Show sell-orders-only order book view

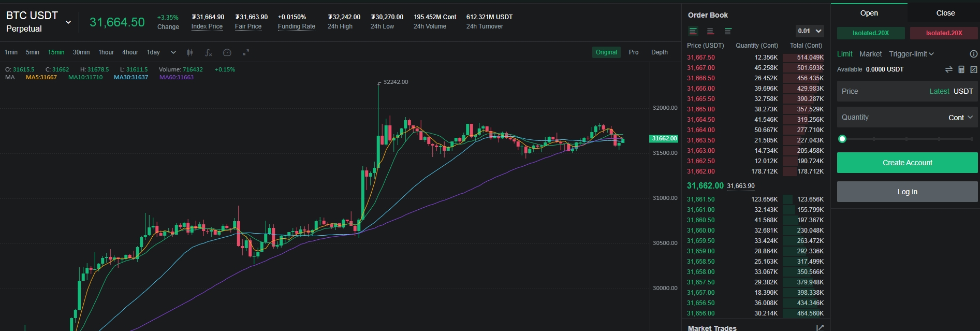[710, 31]
